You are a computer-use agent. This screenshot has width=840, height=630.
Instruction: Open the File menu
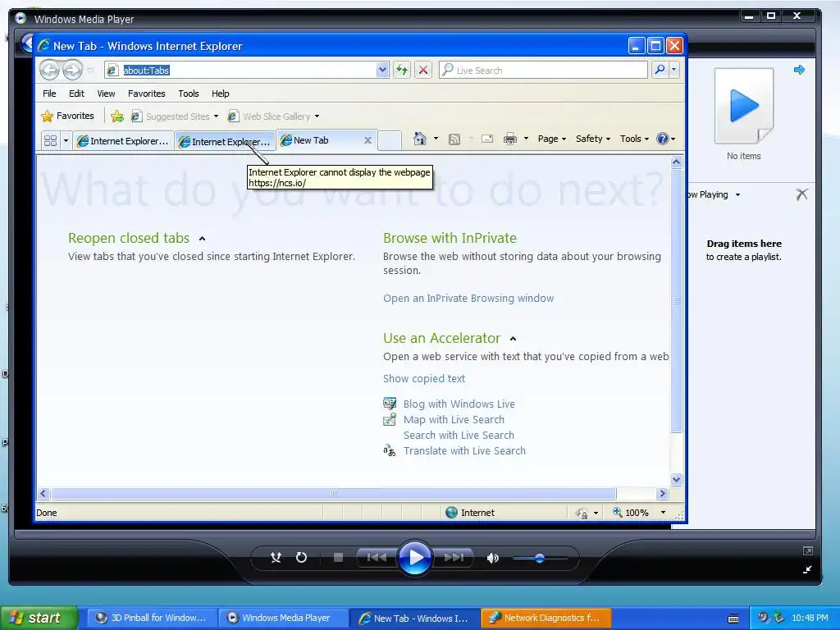point(49,94)
